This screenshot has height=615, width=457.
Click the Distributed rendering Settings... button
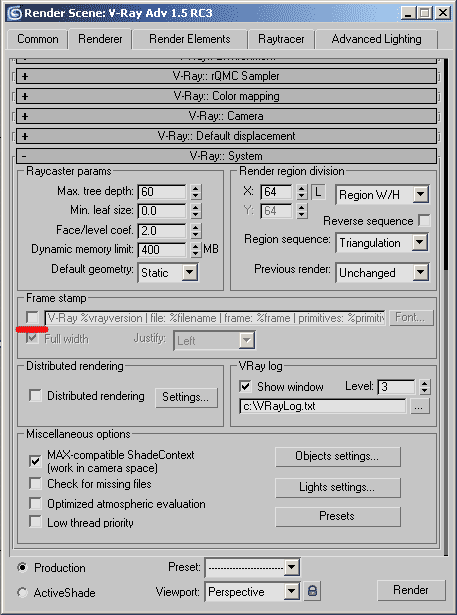(x=186, y=397)
